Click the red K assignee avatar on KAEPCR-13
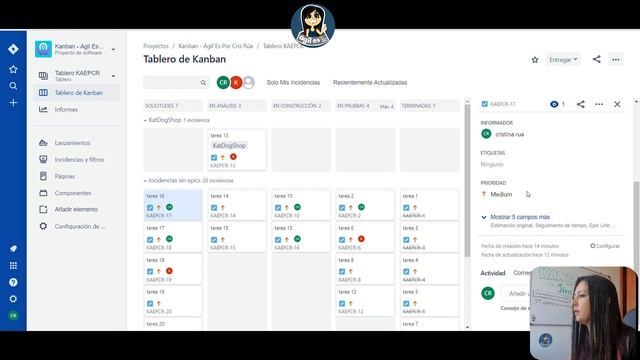The image size is (640, 360). click(233, 157)
